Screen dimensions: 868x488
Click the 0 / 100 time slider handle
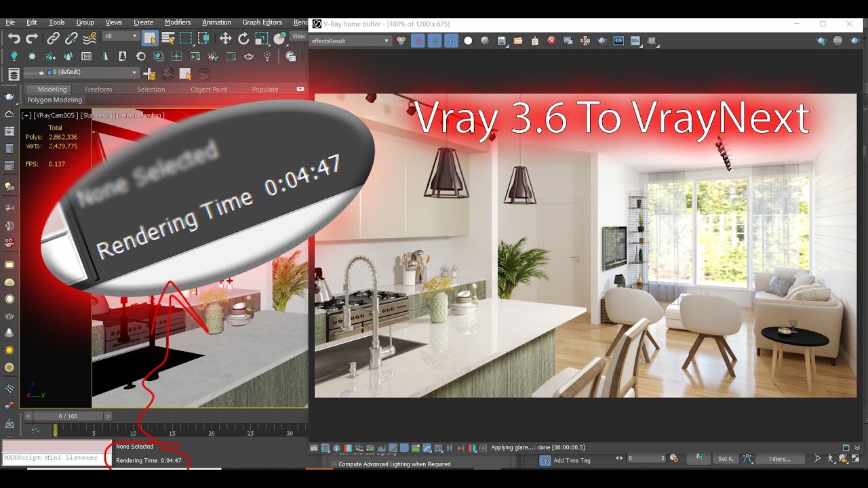click(68, 416)
